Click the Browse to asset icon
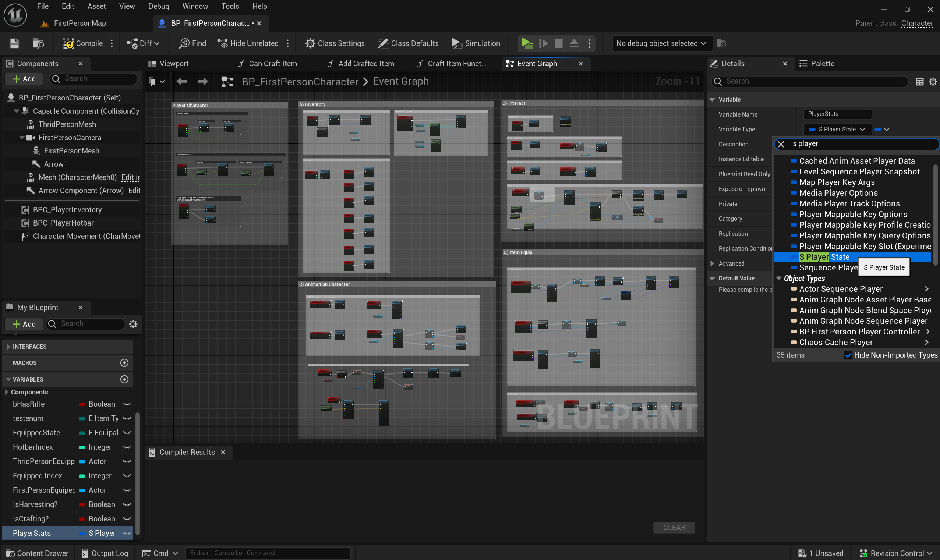The width and height of the screenshot is (940, 560). pyautogui.click(x=38, y=43)
